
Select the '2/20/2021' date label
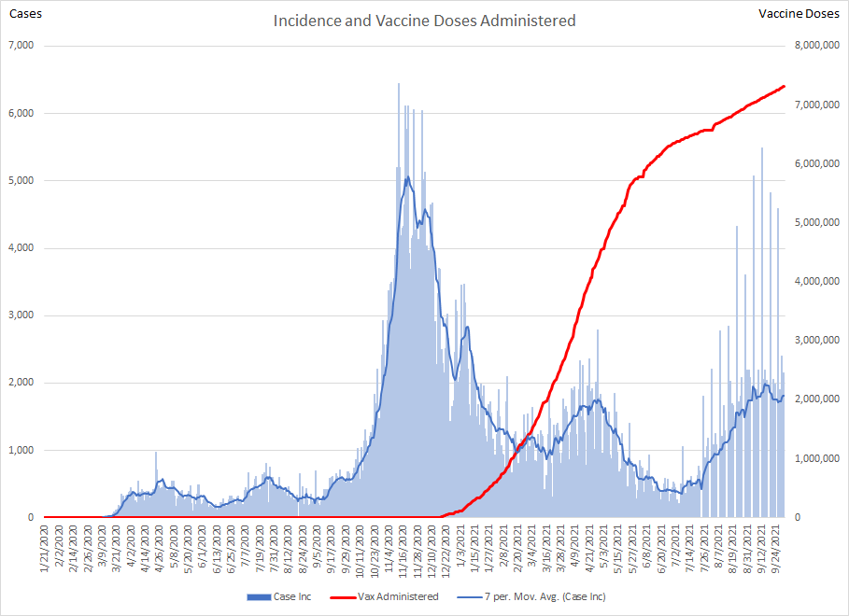pos(517,547)
